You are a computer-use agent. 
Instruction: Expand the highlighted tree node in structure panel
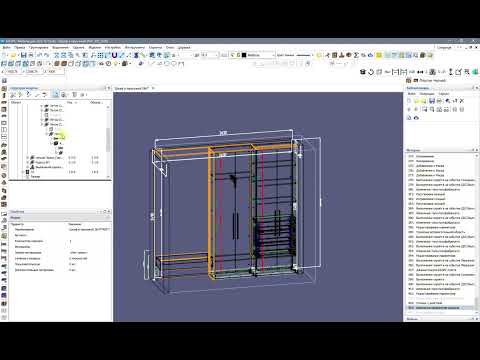46,134
